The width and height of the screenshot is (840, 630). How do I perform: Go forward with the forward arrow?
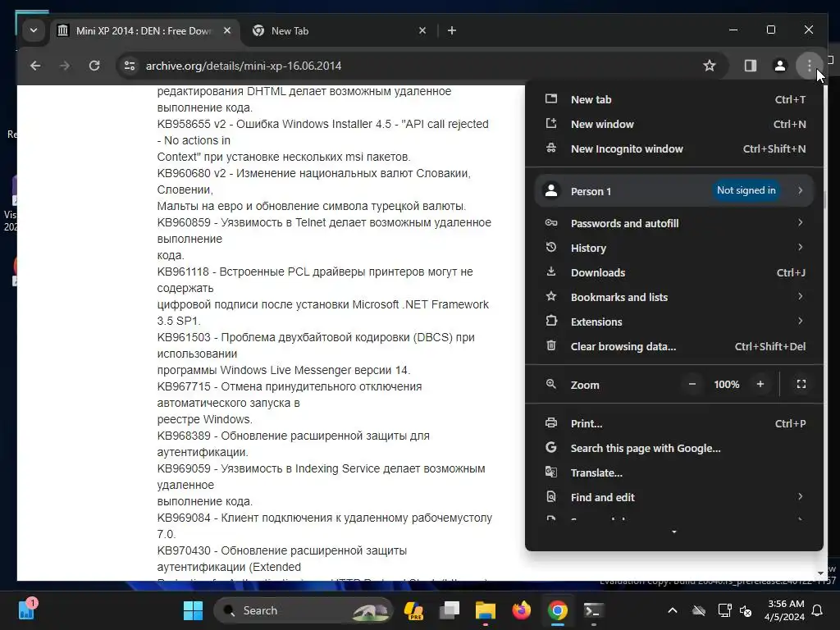tap(65, 66)
